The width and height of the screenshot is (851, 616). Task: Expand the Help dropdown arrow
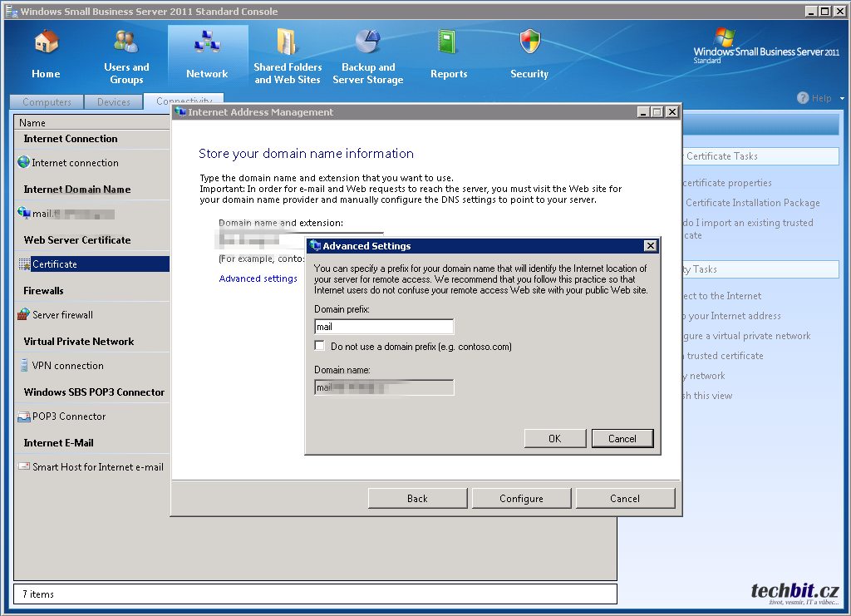(842, 98)
